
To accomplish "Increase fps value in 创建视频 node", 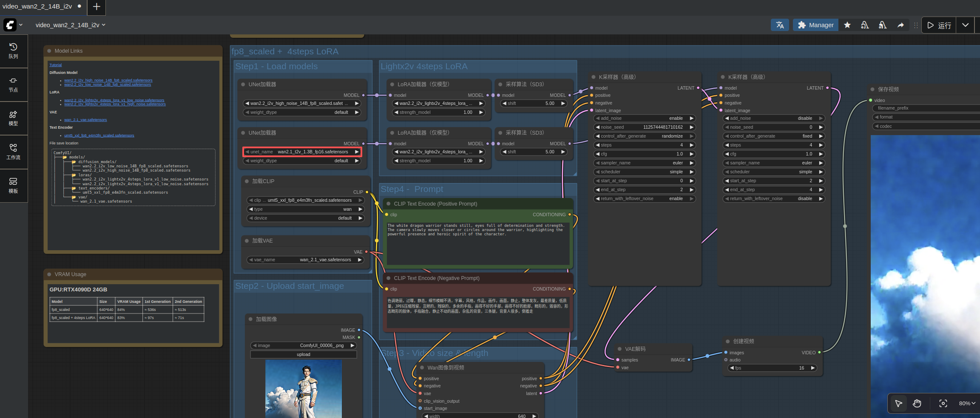I will pos(812,368).
